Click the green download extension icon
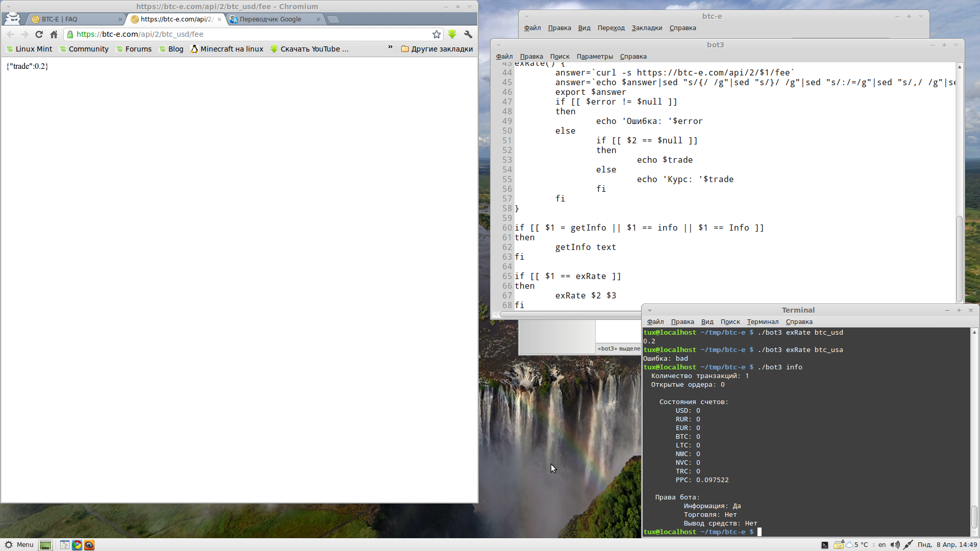980x551 pixels. click(x=452, y=34)
